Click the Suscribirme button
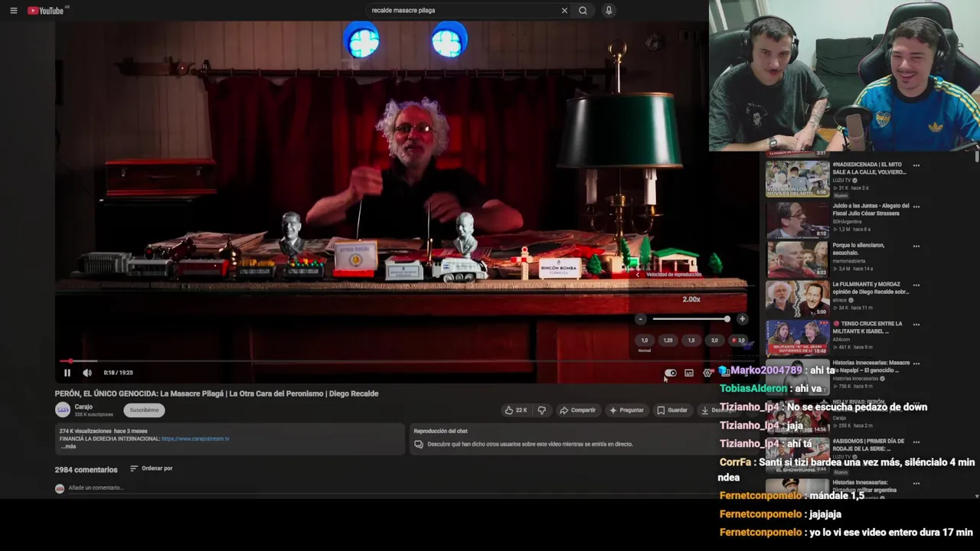Viewport: 980px width, 551px height. click(144, 410)
